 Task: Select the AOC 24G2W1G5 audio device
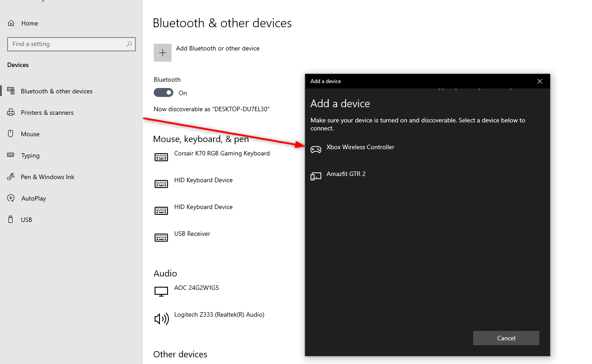point(197,288)
